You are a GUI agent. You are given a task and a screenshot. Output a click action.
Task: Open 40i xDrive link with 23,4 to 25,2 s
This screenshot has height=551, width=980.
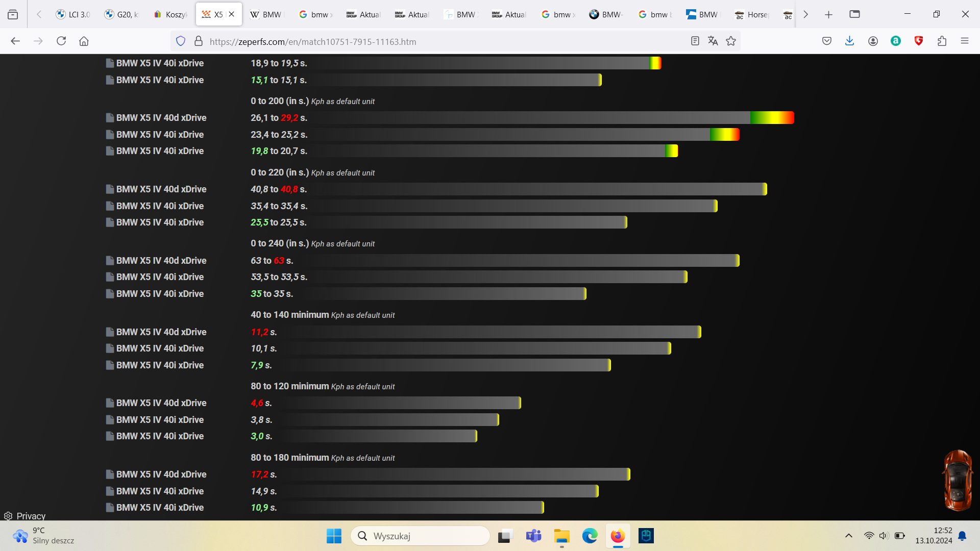coord(160,135)
